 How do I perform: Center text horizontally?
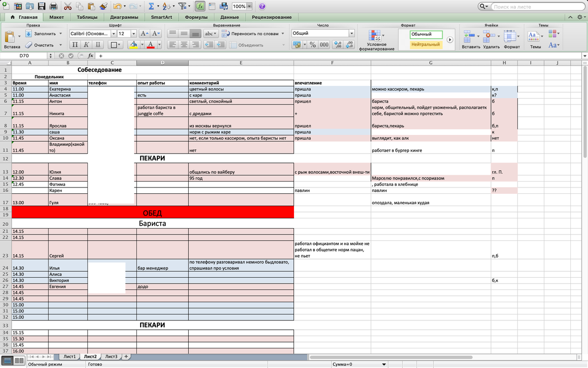pyautogui.click(x=184, y=45)
